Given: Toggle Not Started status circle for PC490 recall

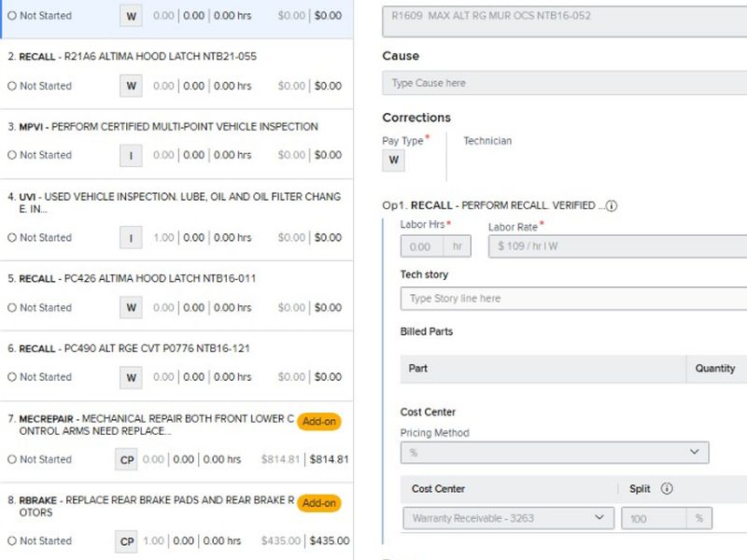Looking at the screenshot, I should 12,378.
